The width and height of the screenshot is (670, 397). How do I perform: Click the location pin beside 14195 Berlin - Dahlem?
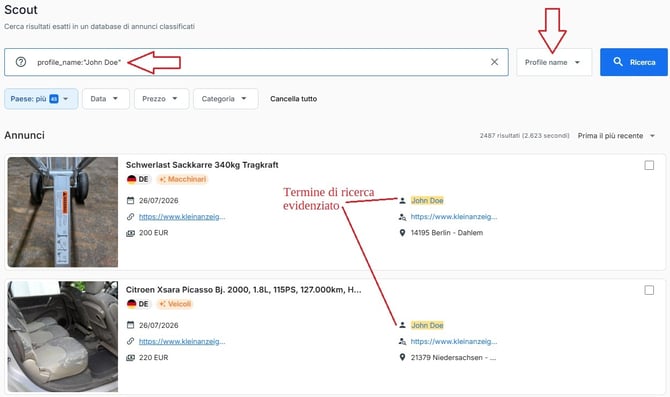[402, 233]
